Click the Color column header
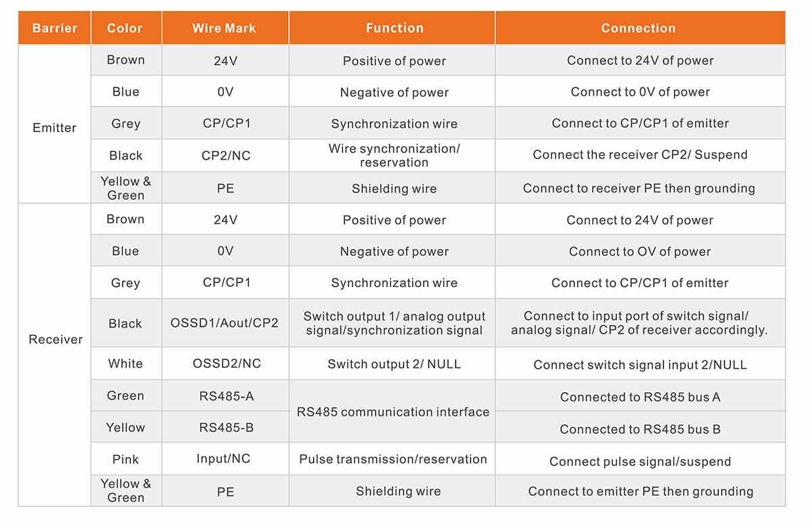Viewport: 812px width, 522px height. [125, 28]
